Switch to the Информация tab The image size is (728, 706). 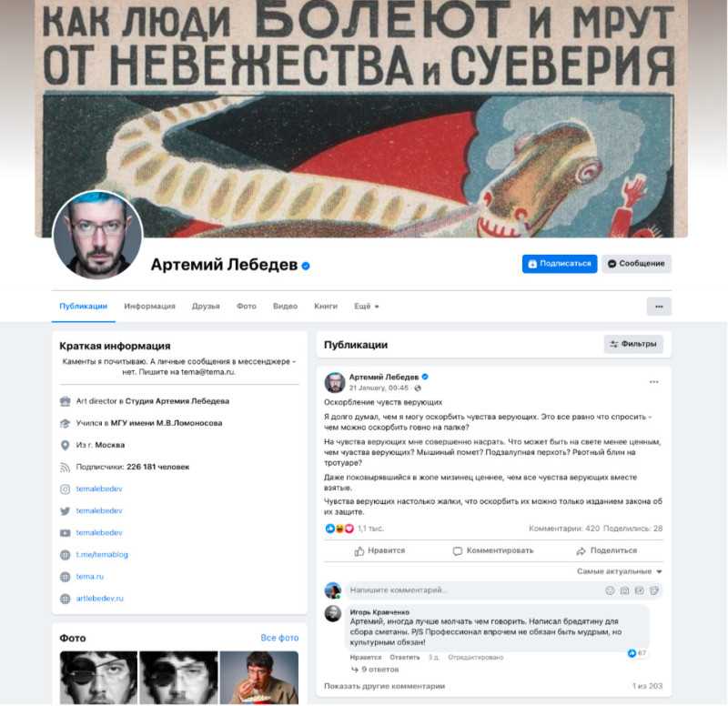149,307
